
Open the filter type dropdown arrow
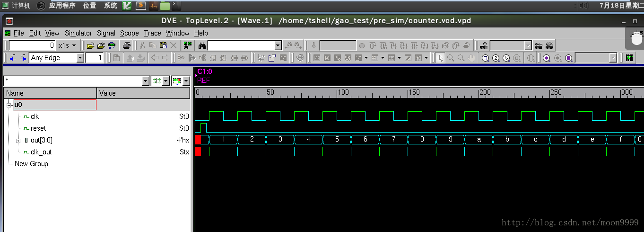pos(166,81)
